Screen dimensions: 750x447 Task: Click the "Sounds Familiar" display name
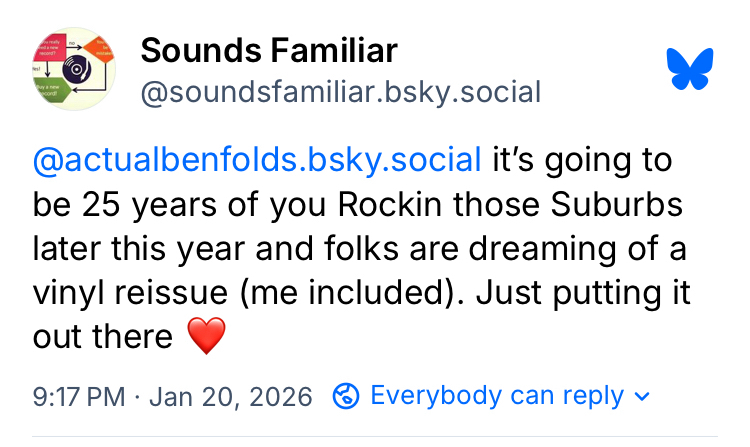269,49
